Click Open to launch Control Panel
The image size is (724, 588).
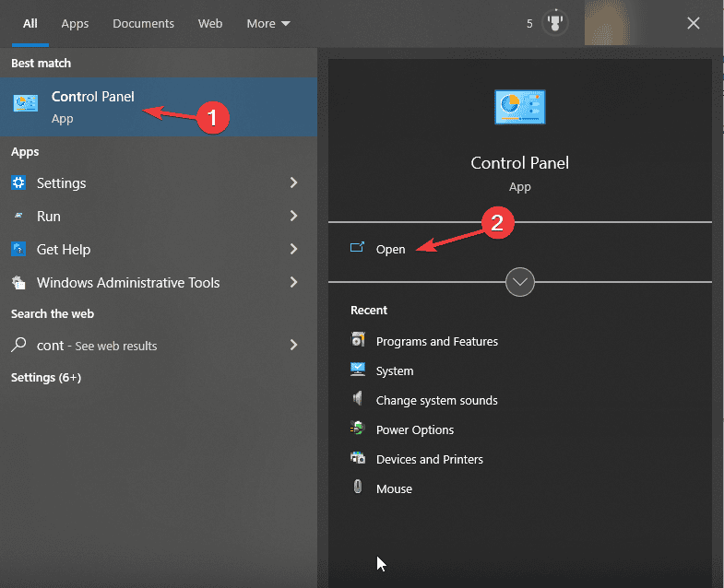tap(391, 249)
